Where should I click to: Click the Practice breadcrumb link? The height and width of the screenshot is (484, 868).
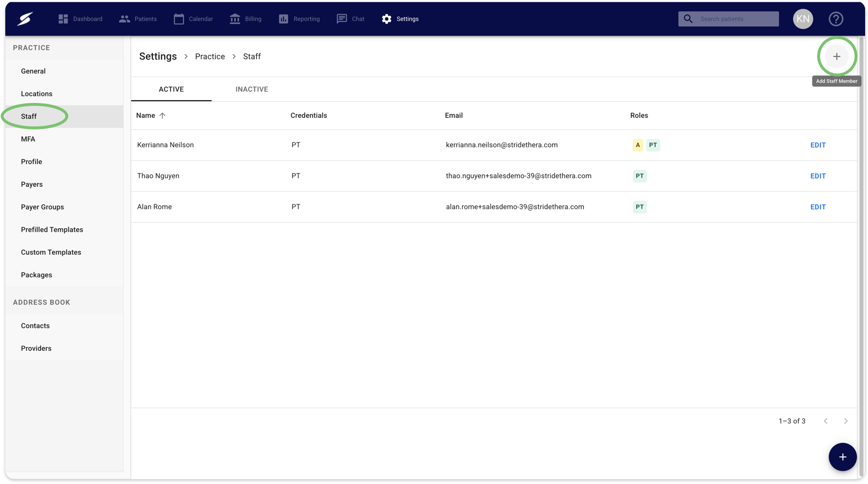pos(210,56)
